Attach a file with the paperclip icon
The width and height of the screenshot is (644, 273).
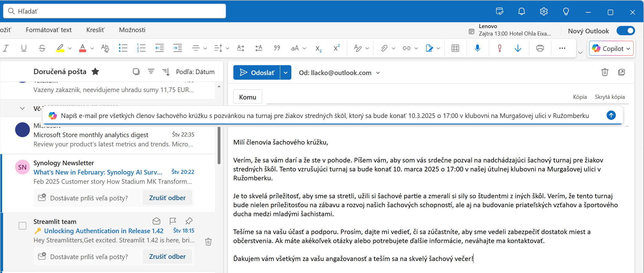384,48
